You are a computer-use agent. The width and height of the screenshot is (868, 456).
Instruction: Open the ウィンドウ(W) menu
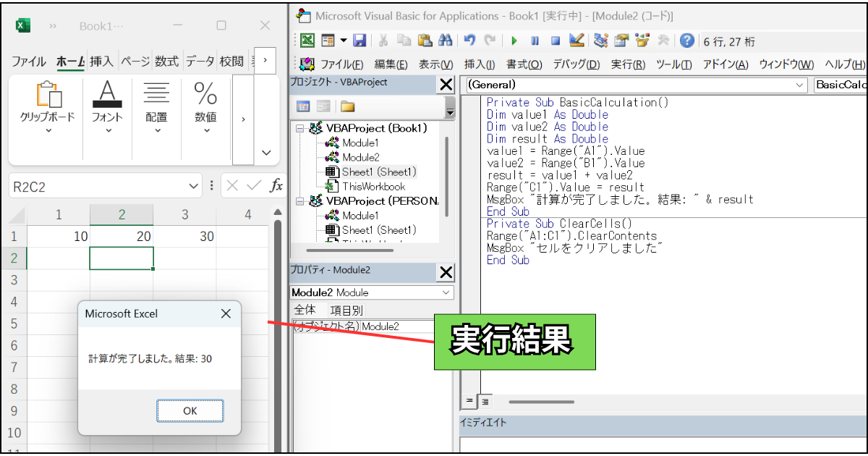tap(786, 64)
